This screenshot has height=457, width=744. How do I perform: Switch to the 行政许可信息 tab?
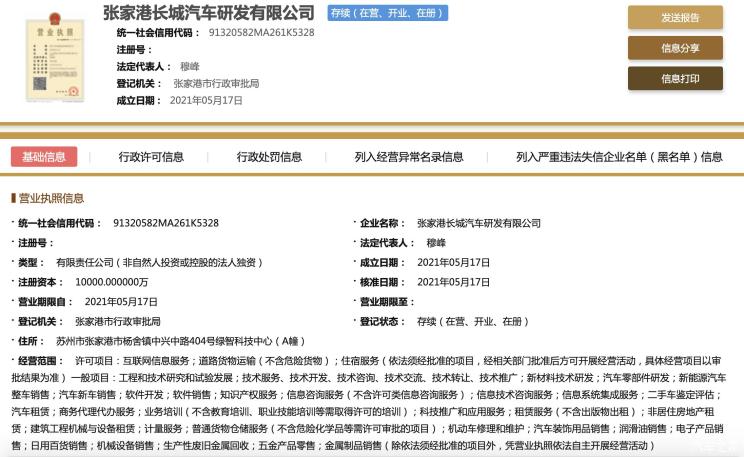pos(151,156)
